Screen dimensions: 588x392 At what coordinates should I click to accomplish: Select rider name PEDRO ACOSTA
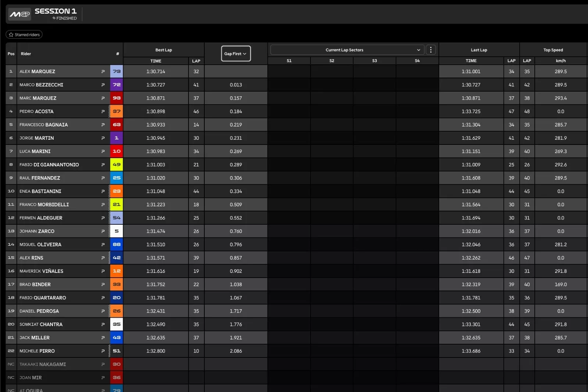click(36, 111)
